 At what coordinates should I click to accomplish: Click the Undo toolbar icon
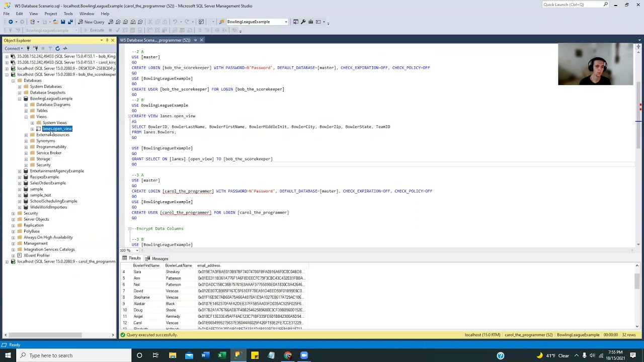175,22
